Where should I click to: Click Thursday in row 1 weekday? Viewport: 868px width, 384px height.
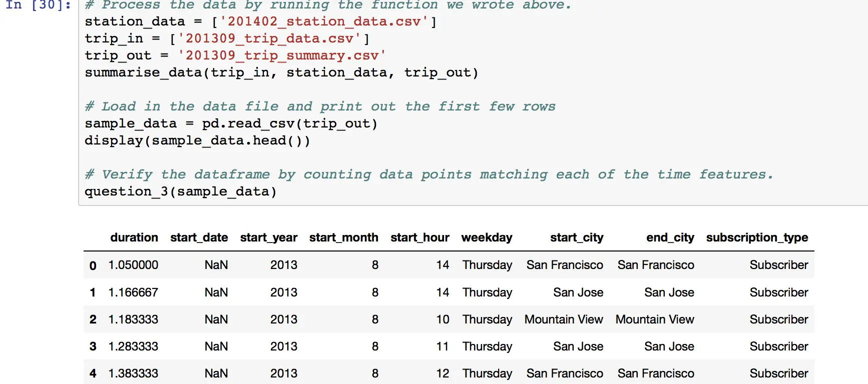pos(487,292)
